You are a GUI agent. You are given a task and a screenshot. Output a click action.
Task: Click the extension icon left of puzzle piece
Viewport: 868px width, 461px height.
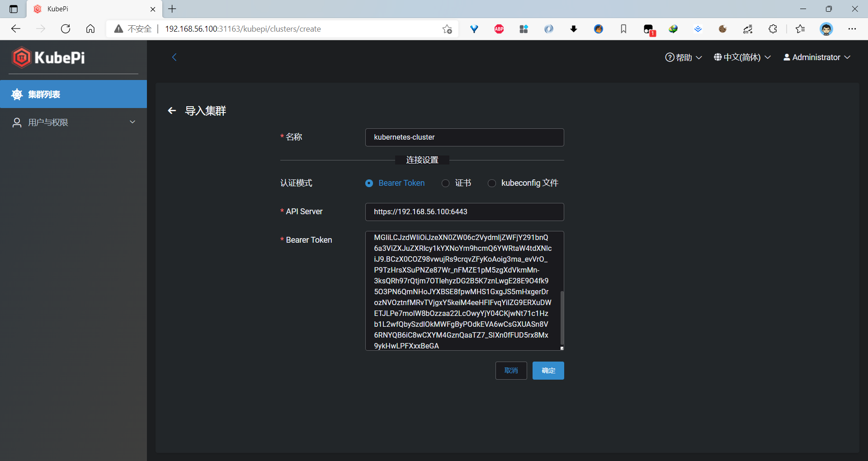click(x=748, y=29)
